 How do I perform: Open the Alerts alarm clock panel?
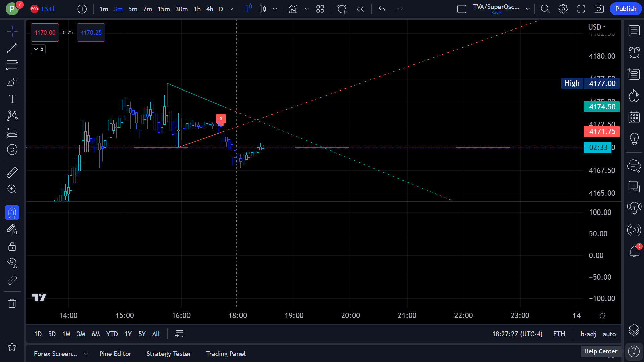(634, 52)
